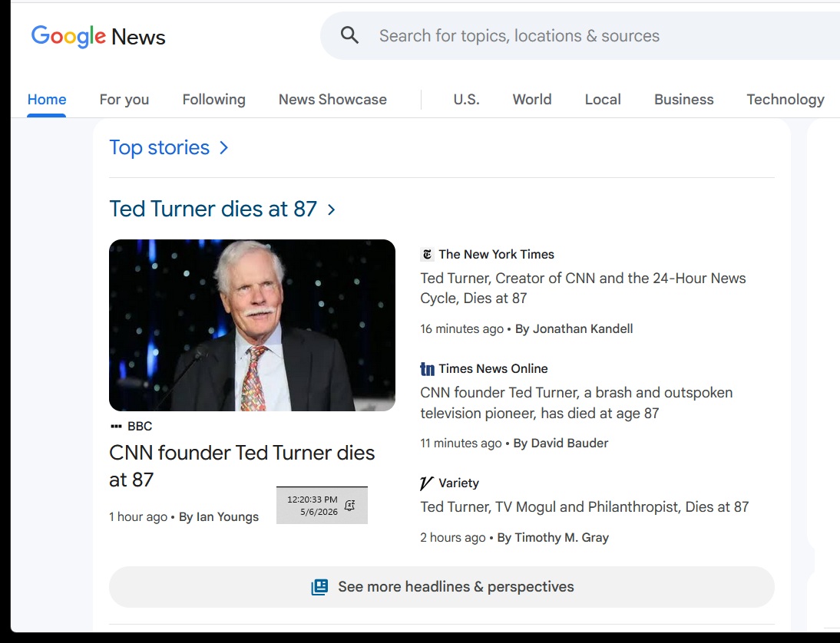Screen dimensions: 840x643
Task: Click the Variety logo icon
Action: coord(426,483)
